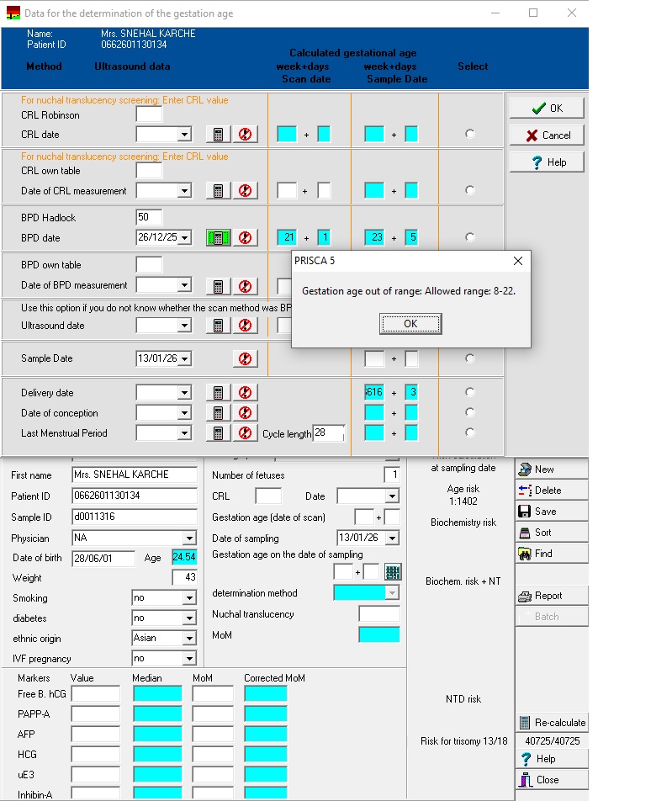Click calculator icon for Last Menstrual Period
The width and height of the screenshot is (672, 801).
click(x=218, y=433)
